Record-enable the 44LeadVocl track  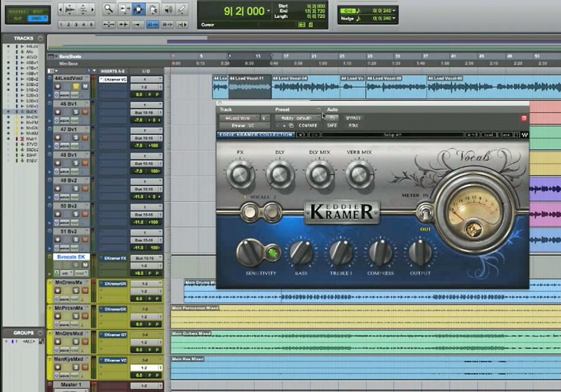58,87
